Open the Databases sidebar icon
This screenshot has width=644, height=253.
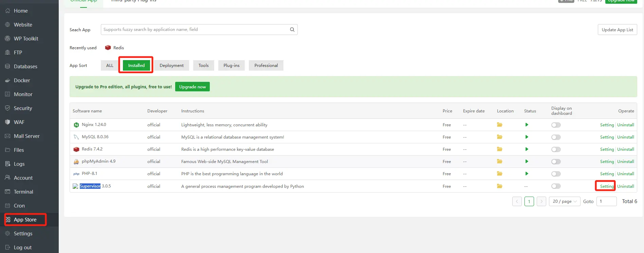7,67
